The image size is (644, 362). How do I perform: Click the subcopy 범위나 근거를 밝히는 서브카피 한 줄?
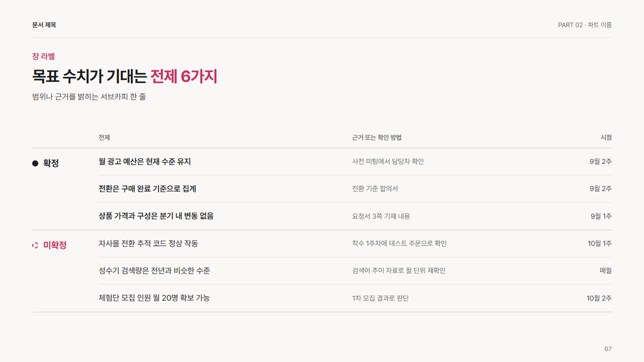point(89,97)
